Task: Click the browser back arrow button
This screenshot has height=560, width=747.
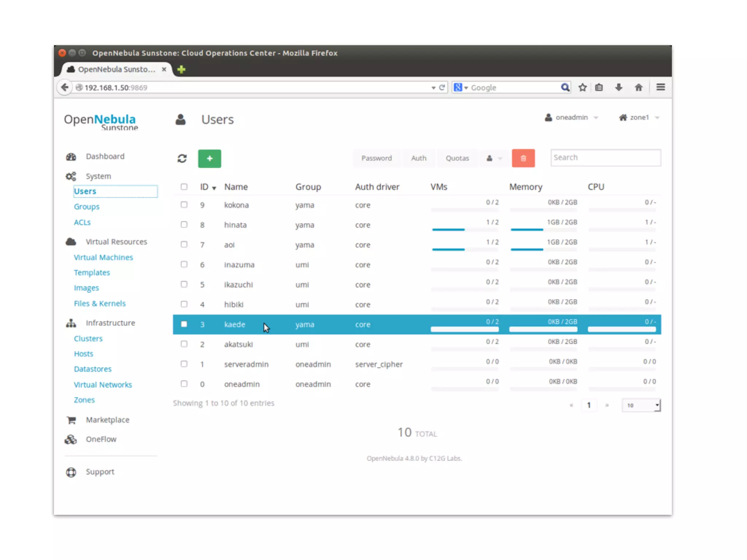Action: click(x=65, y=87)
